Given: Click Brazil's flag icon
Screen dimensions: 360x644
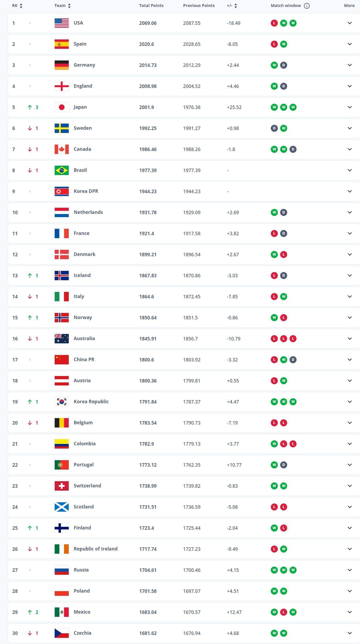Looking at the screenshot, I should (x=62, y=170).
